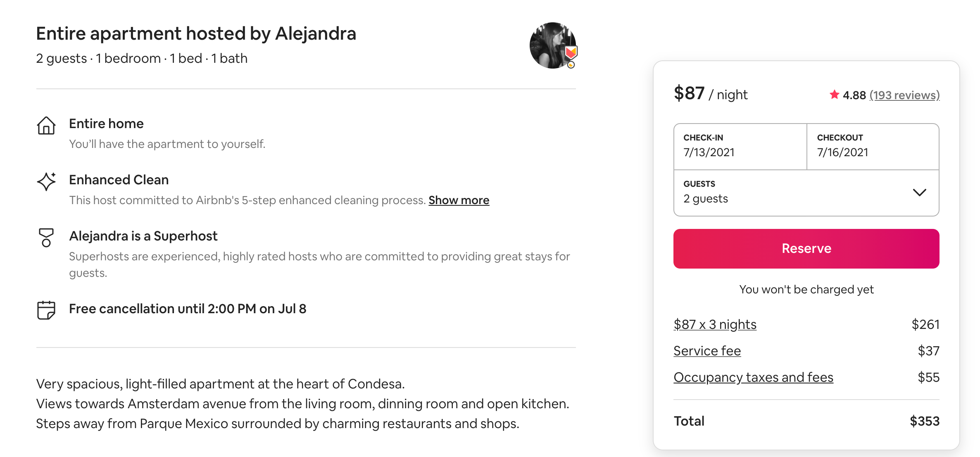Open host Alejandra's profile photo
The width and height of the screenshot is (980, 457).
tap(551, 45)
